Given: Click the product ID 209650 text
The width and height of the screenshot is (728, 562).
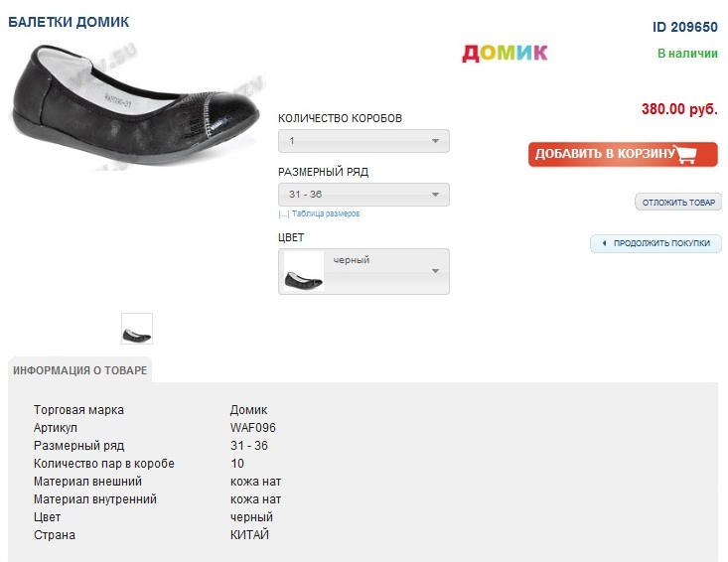Looking at the screenshot, I should 684,27.
